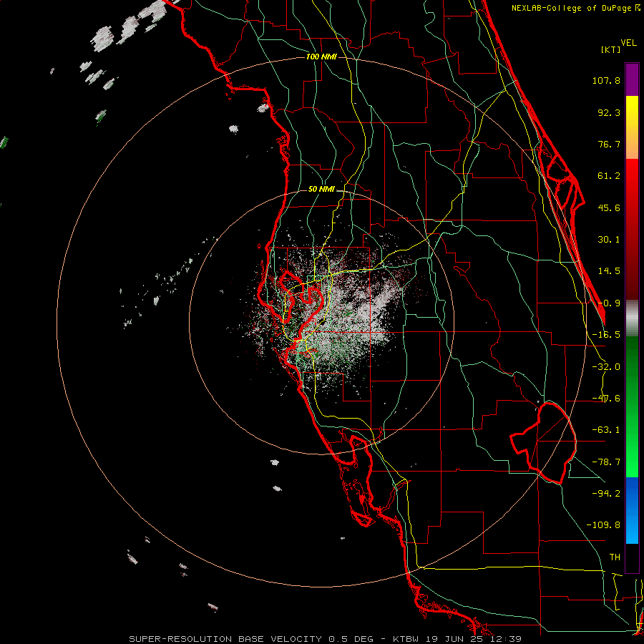Click the -63.1 velocity scale value
This screenshot has width=644, height=644.
pos(606,430)
